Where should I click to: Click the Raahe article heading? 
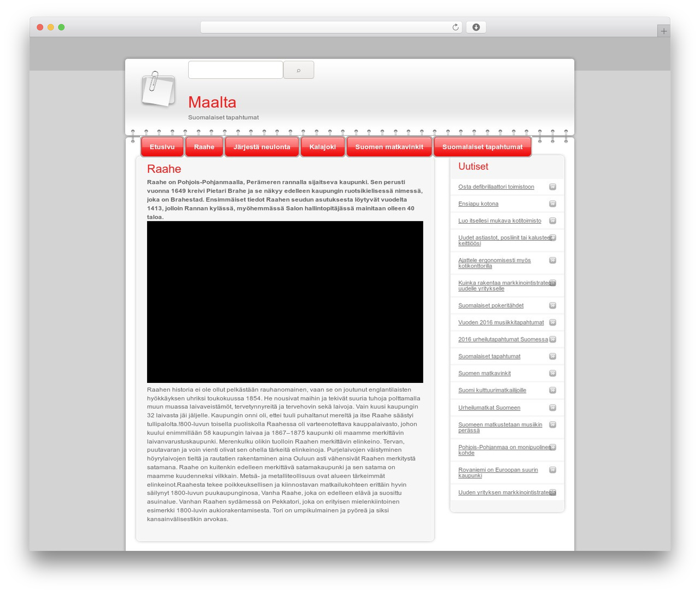pyautogui.click(x=164, y=169)
